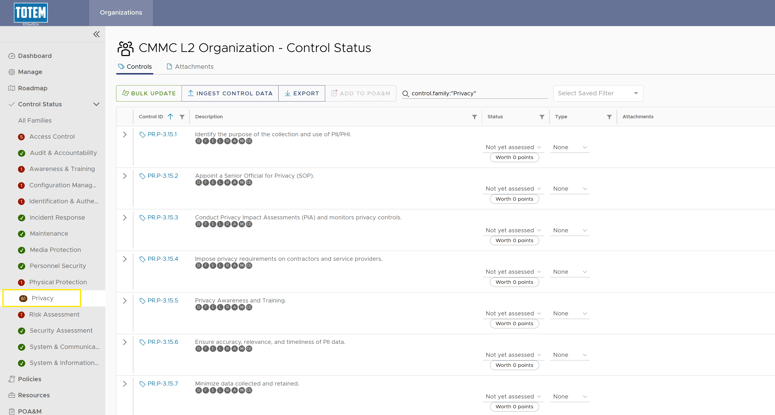
Task: Expand row PR.P-3.15.6
Action: point(125,342)
